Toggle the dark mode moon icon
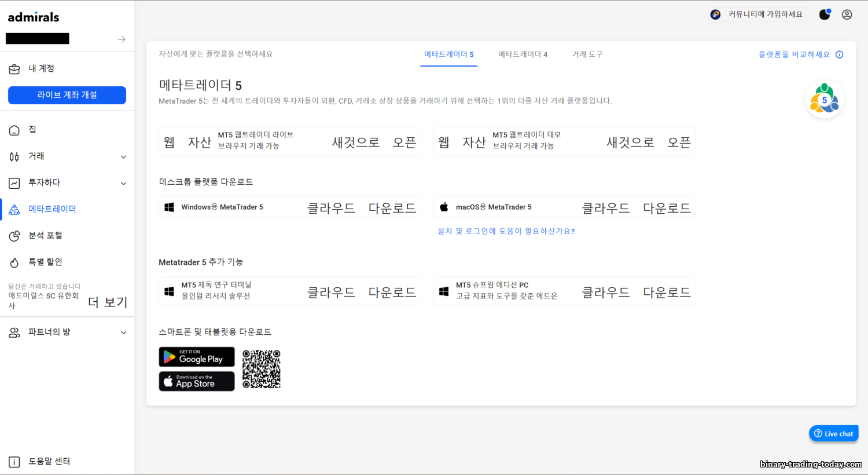 pyautogui.click(x=825, y=14)
